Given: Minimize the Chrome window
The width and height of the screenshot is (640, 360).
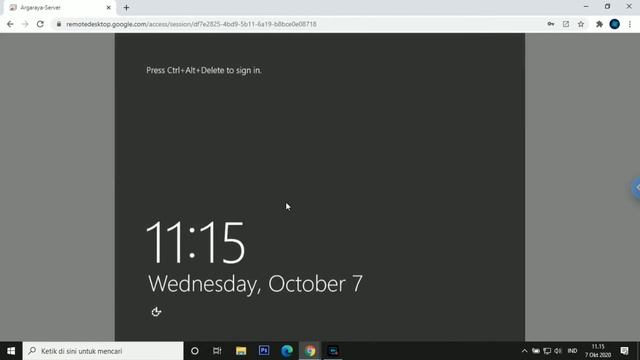Looking at the screenshot, I should coord(586,7).
